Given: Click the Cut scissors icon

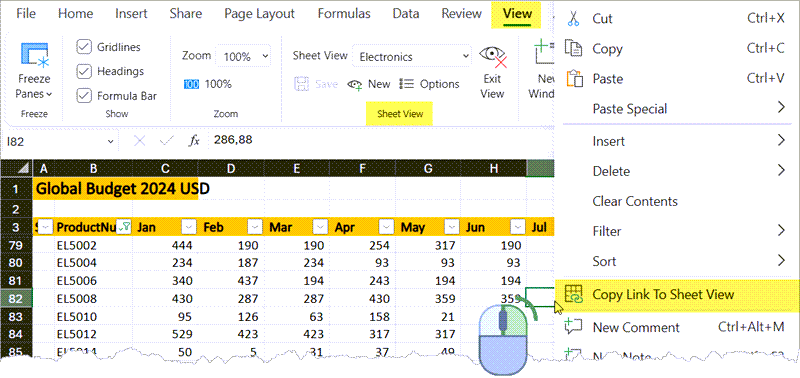Looking at the screenshot, I should coord(573,19).
